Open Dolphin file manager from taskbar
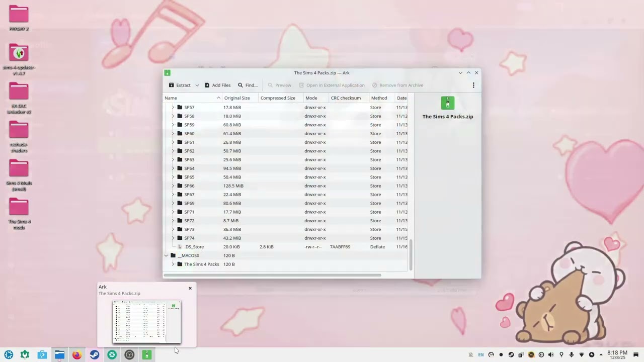The width and height of the screenshot is (644, 362). [x=59, y=355]
